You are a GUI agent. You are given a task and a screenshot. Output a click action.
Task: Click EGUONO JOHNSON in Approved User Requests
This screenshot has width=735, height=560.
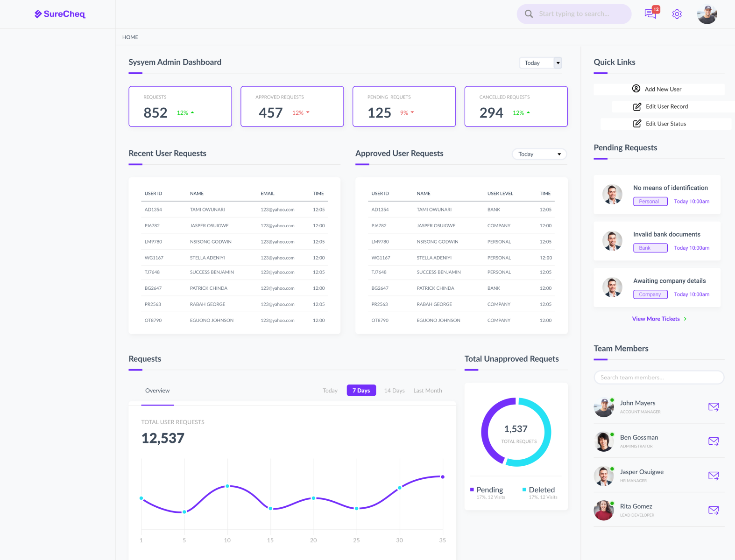[438, 321]
